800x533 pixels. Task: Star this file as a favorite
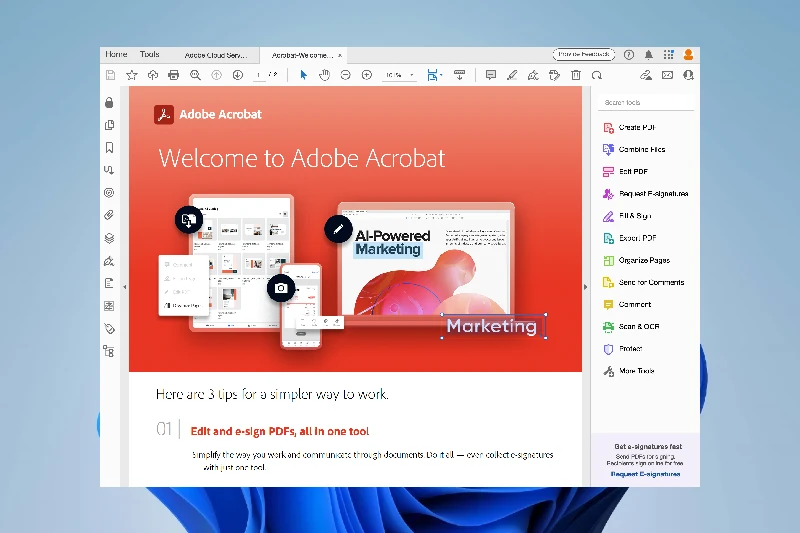tap(132, 75)
